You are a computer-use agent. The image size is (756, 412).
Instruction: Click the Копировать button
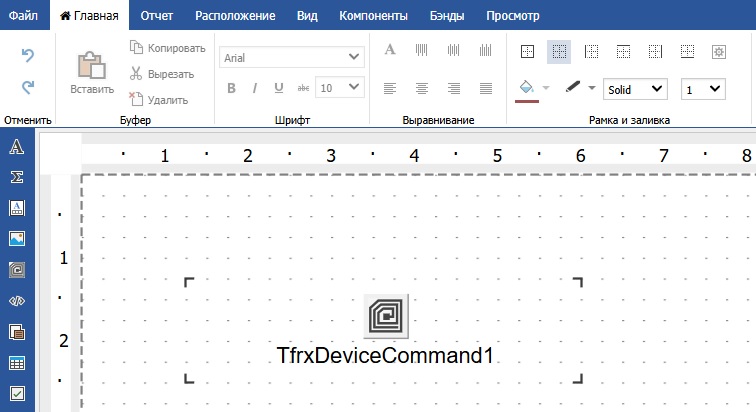click(167, 47)
